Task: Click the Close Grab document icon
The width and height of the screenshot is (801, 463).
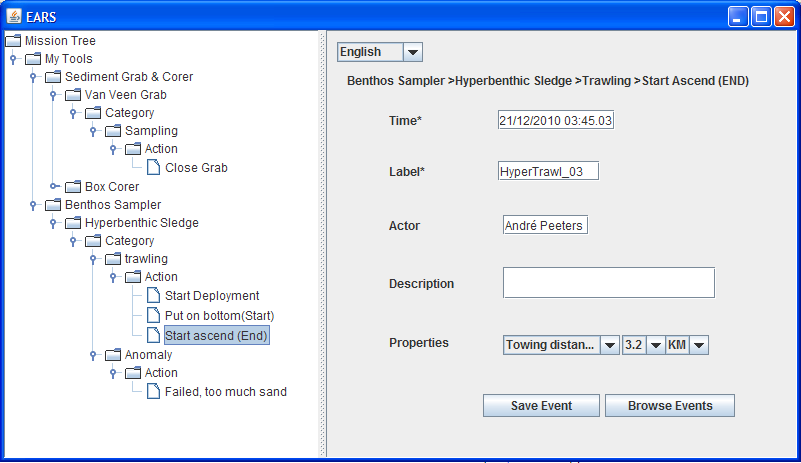Action: point(153,167)
